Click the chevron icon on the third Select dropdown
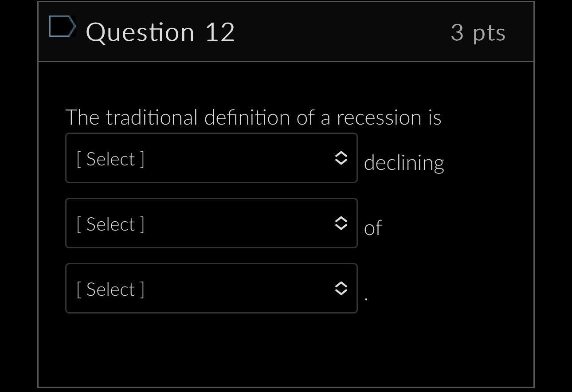572x392 pixels. tap(341, 289)
